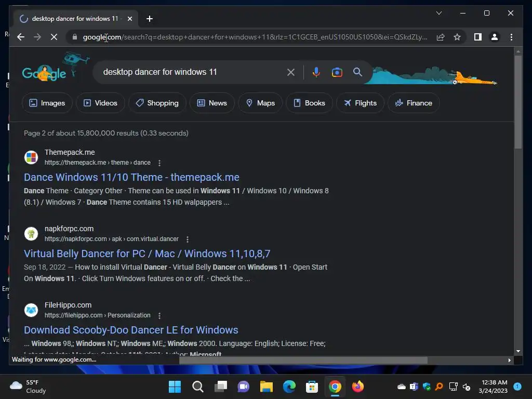The width and height of the screenshot is (532, 399).
Task: Switch to Flights results
Action: click(360, 103)
